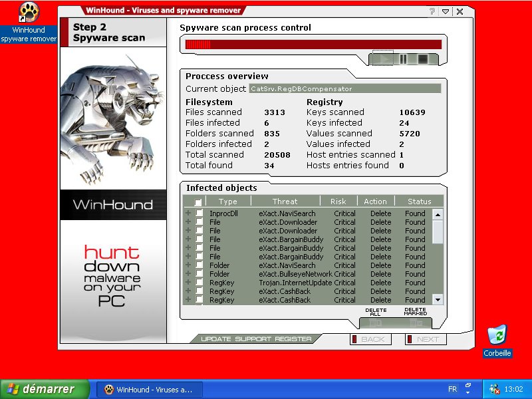The height and width of the screenshot is (399, 532).
Task: Check the first eXact.CashBack row checkbox
Action: point(199,291)
